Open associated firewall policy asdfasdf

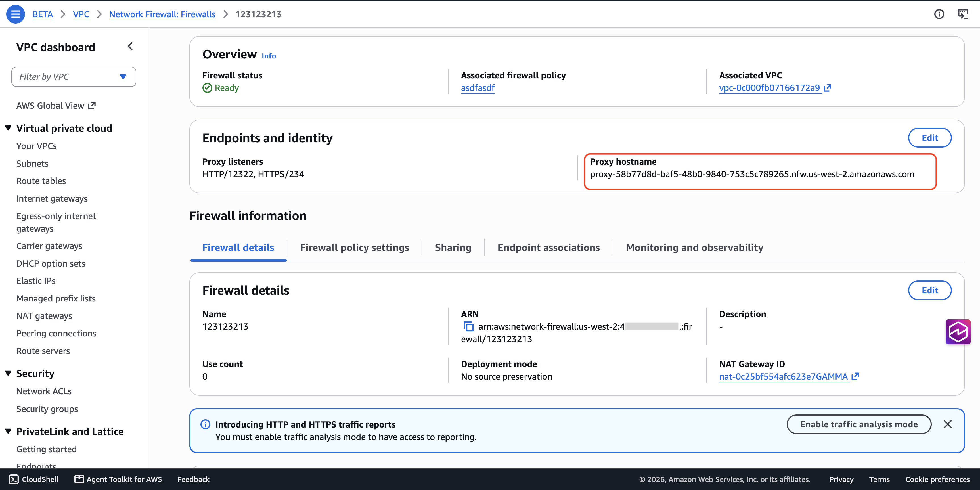pos(478,88)
